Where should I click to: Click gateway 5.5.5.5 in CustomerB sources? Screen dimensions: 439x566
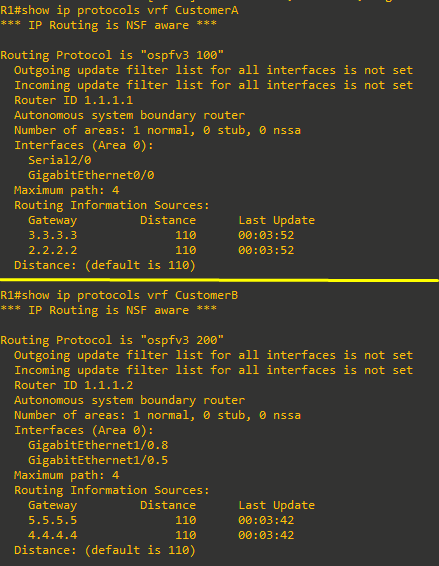(x=53, y=520)
